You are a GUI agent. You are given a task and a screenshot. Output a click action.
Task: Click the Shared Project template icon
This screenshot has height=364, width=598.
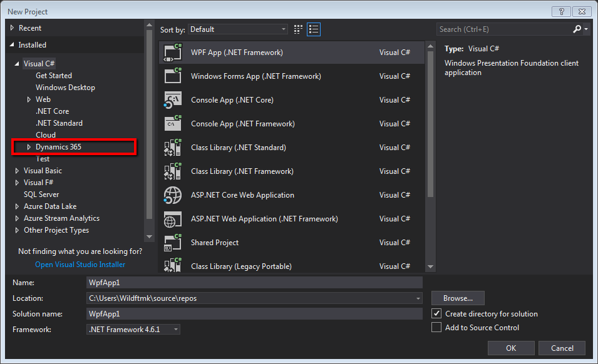point(173,243)
